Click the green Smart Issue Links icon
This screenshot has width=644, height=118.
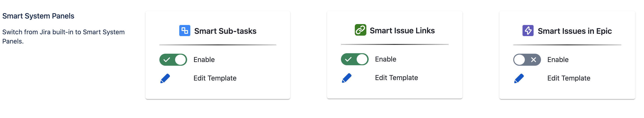click(x=360, y=30)
